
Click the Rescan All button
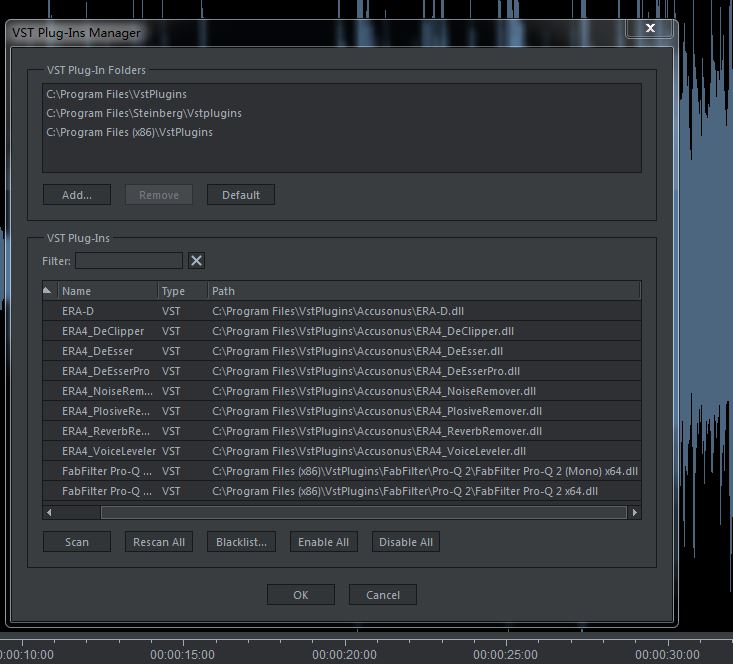point(159,542)
